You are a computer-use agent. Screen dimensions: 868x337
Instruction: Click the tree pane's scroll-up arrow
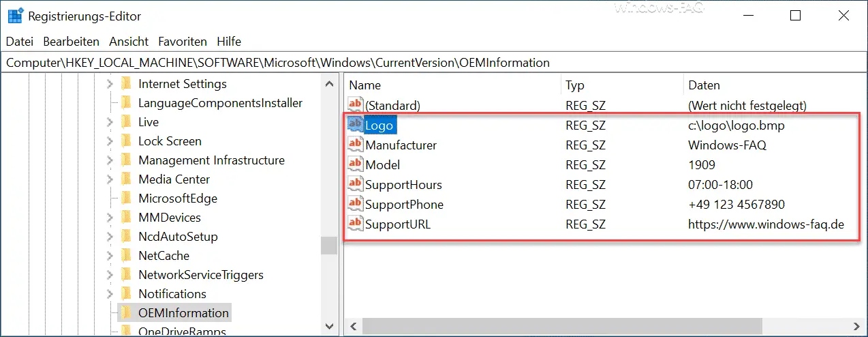330,84
